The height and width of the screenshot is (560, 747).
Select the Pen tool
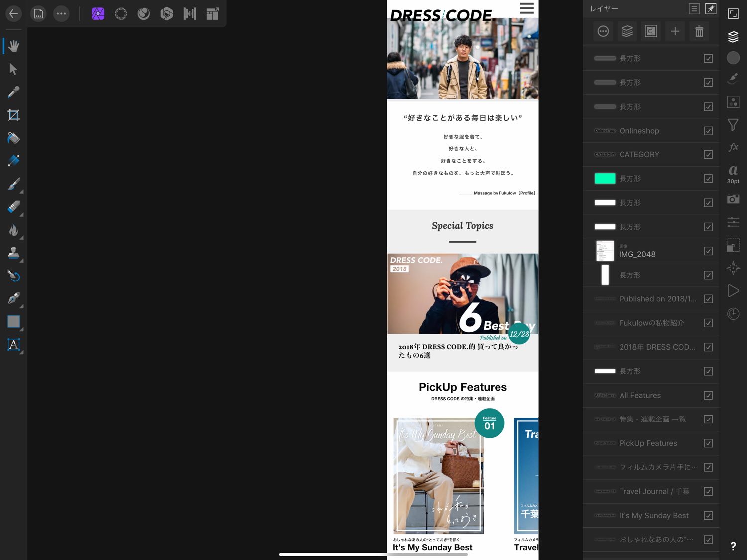pyautogui.click(x=13, y=298)
